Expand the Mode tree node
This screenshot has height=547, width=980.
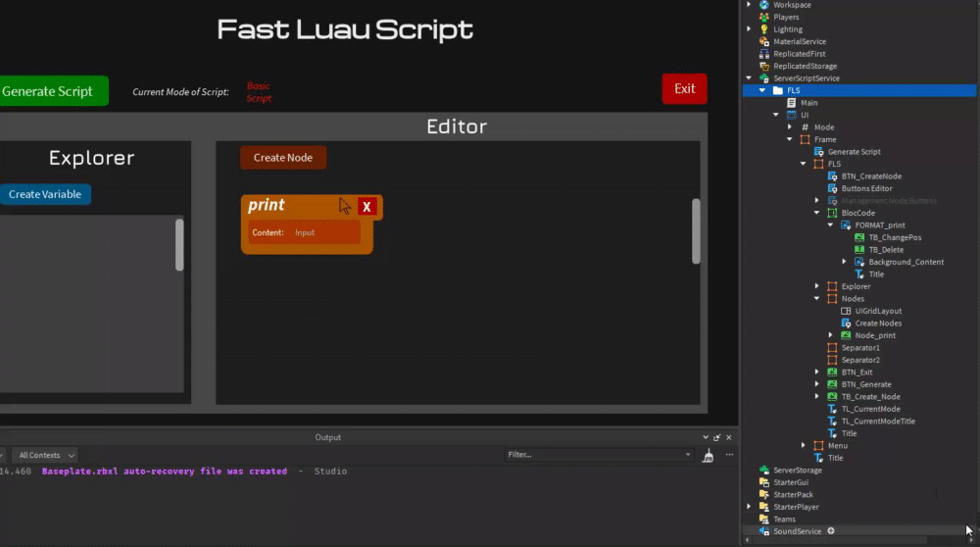(x=790, y=126)
